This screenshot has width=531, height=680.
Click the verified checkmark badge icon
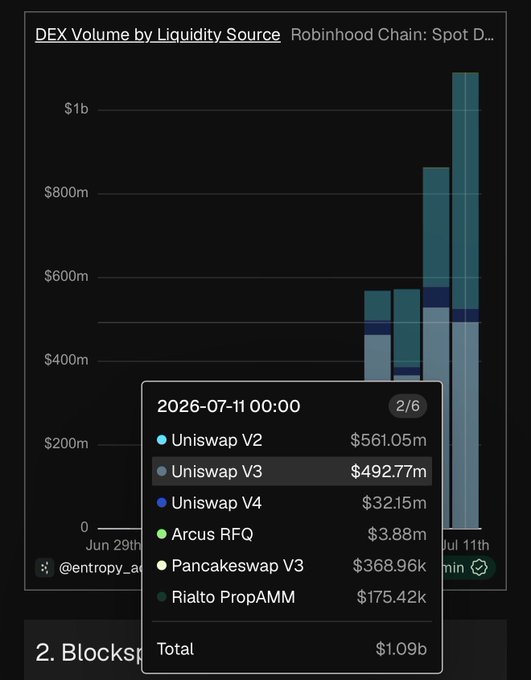[x=479, y=567]
